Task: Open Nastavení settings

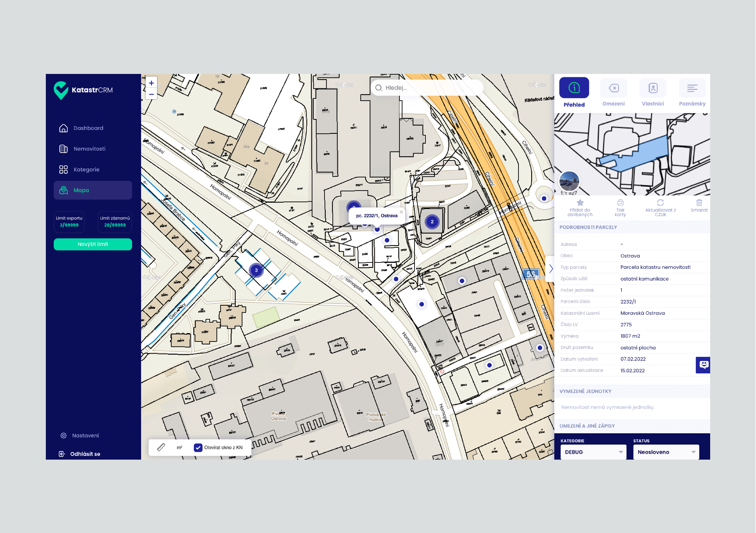Action: click(85, 435)
